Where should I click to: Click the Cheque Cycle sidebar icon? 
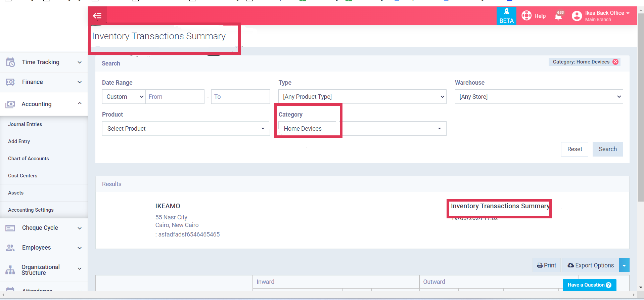10,228
